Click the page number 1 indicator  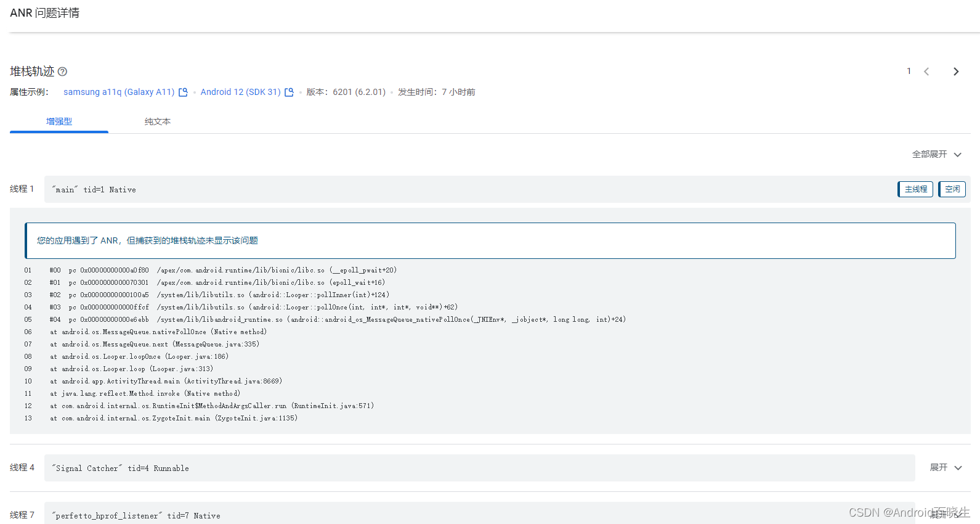(x=909, y=71)
